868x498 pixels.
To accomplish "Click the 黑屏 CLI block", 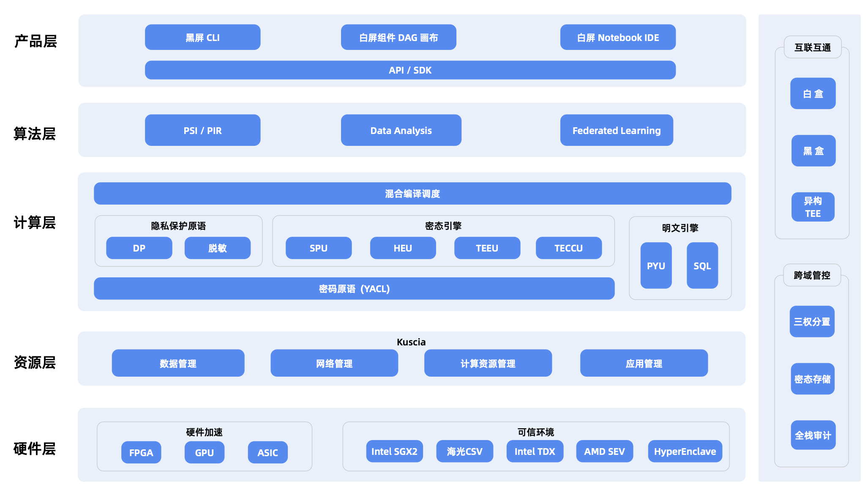I will click(202, 37).
